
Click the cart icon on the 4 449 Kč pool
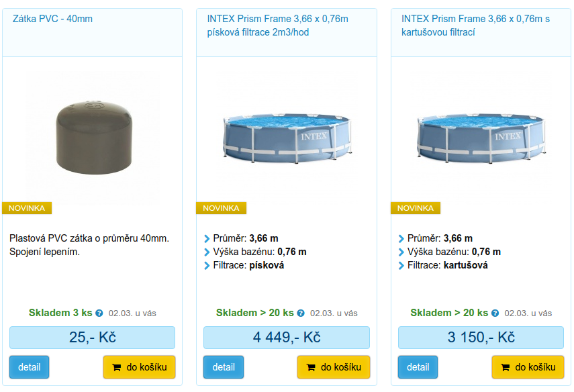click(x=310, y=368)
